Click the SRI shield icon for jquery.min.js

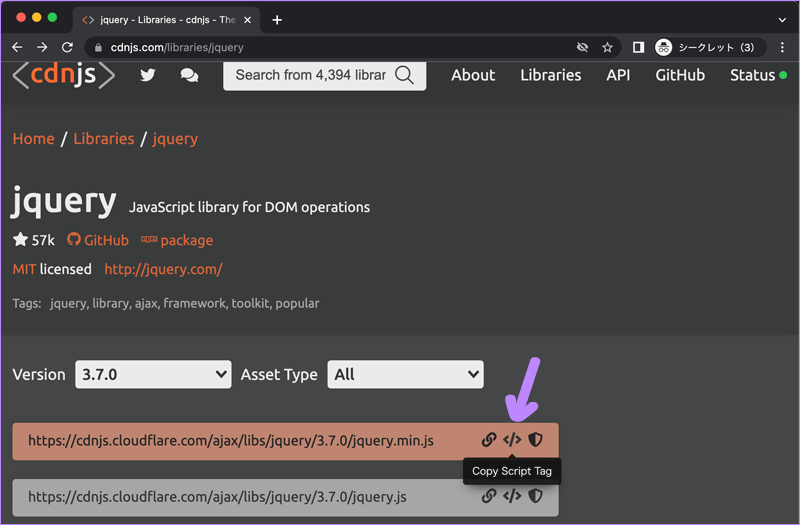[536, 439]
